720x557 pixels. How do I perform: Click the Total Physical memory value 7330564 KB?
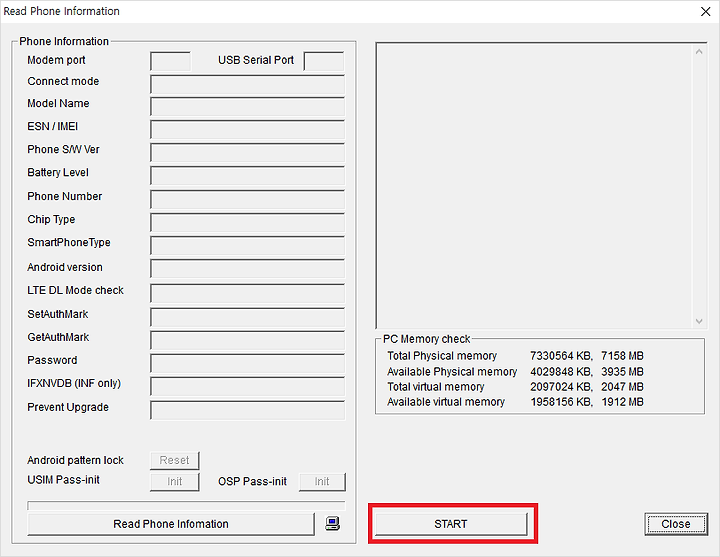point(561,356)
